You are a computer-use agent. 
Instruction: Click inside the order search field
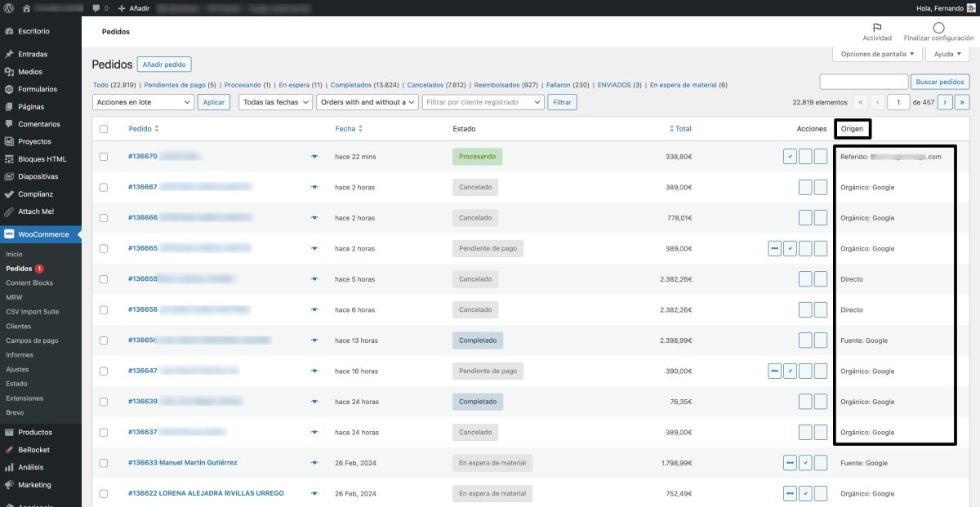pos(865,81)
